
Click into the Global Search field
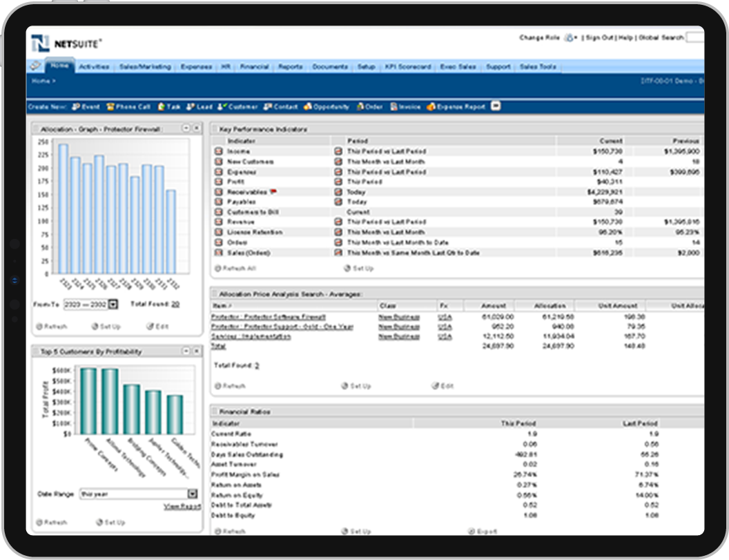tap(696, 38)
